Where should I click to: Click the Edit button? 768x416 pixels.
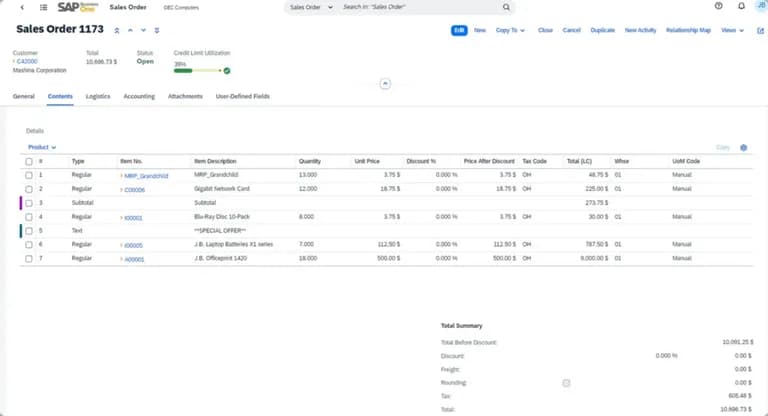(x=459, y=30)
